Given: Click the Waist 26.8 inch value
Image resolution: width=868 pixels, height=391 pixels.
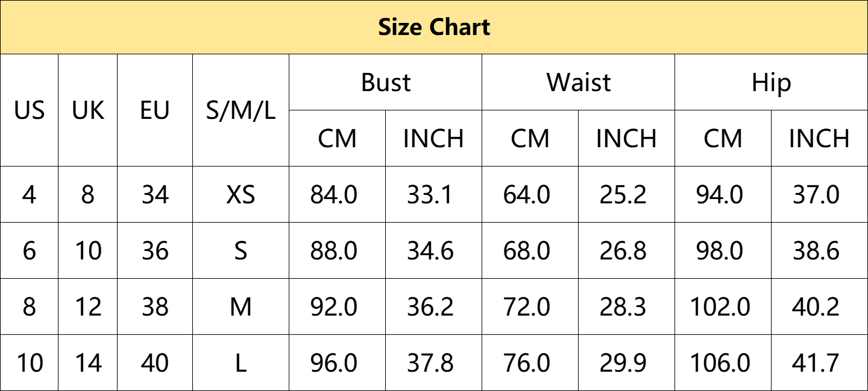Looking at the screenshot, I should pyautogui.click(x=623, y=250).
